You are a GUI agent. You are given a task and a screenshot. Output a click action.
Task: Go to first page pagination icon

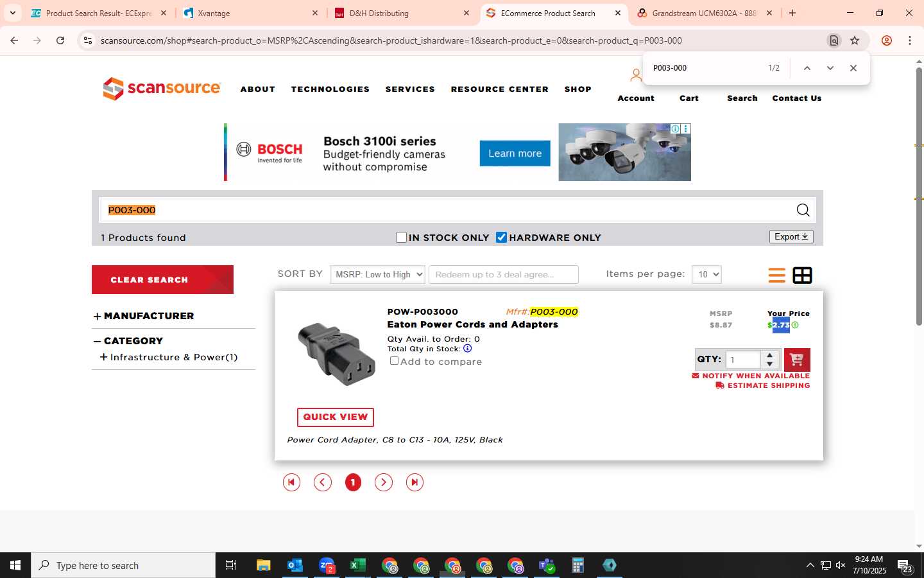coord(291,482)
